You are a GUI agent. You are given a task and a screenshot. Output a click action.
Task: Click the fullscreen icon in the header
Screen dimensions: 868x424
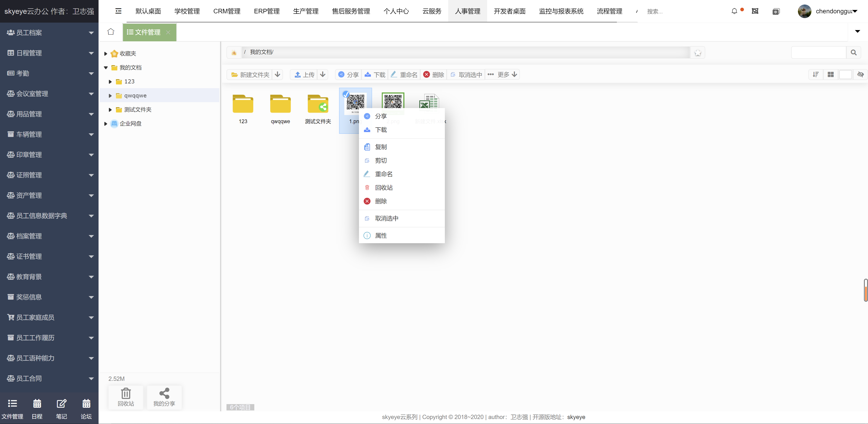[x=755, y=11]
